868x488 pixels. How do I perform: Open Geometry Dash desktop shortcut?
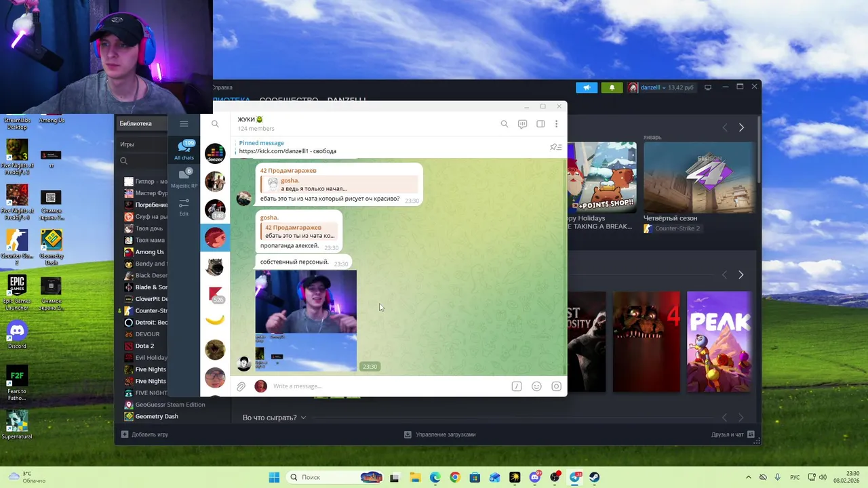point(52,247)
